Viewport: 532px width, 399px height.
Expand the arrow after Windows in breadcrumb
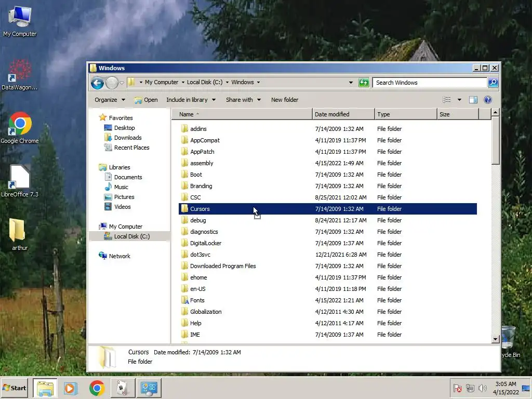coord(259,82)
